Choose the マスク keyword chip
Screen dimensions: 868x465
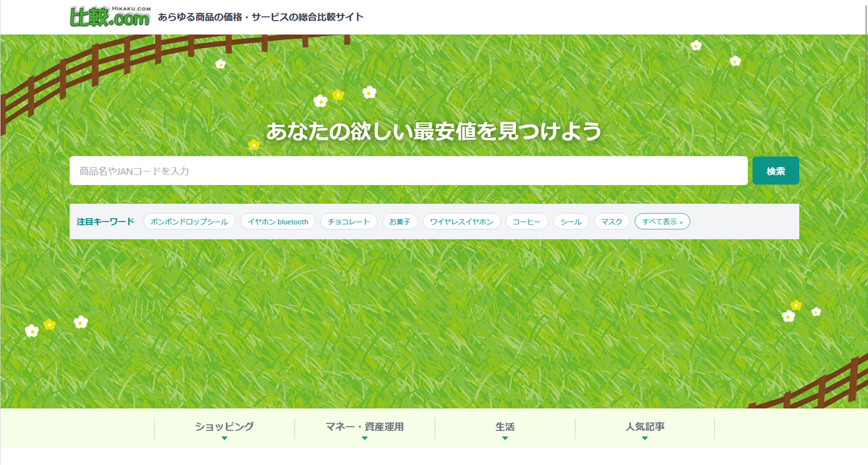click(611, 222)
